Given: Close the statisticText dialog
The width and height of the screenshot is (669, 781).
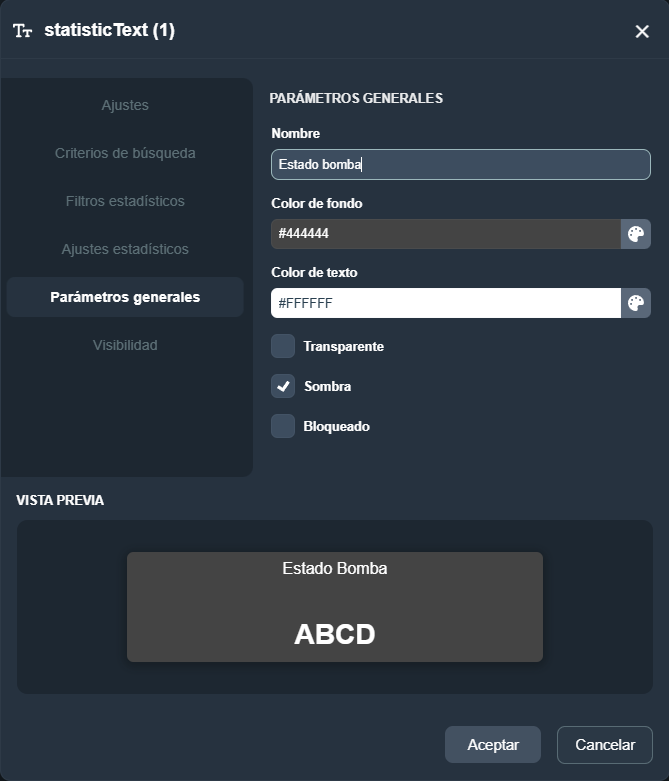Looking at the screenshot, I should [642, 31].
